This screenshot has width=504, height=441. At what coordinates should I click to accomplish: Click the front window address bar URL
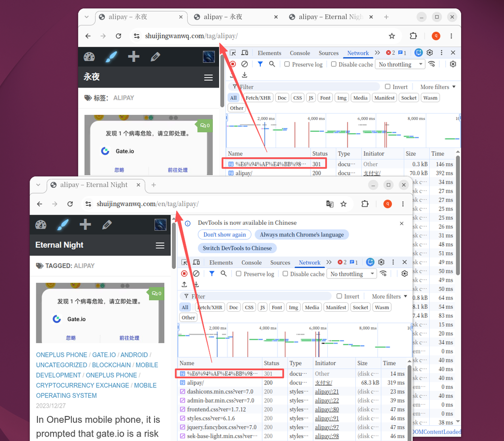pyautogui.click(x=148, y=204)
